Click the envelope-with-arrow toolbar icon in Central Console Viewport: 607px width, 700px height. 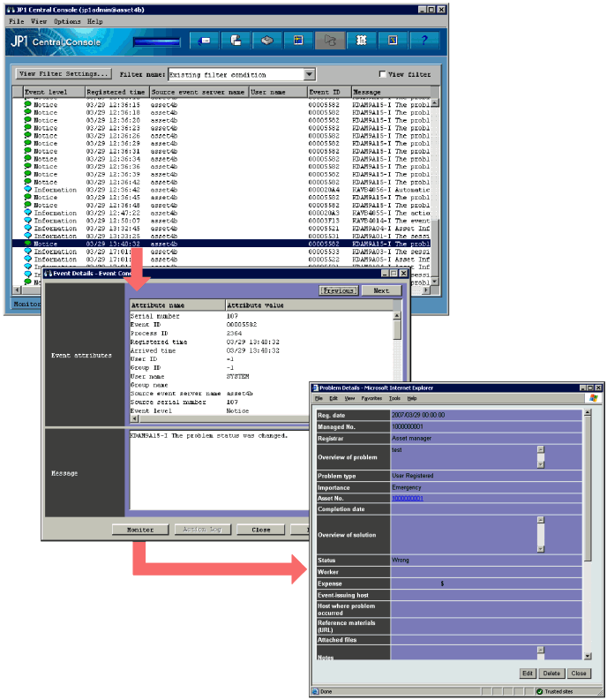(x=205, y=41)
